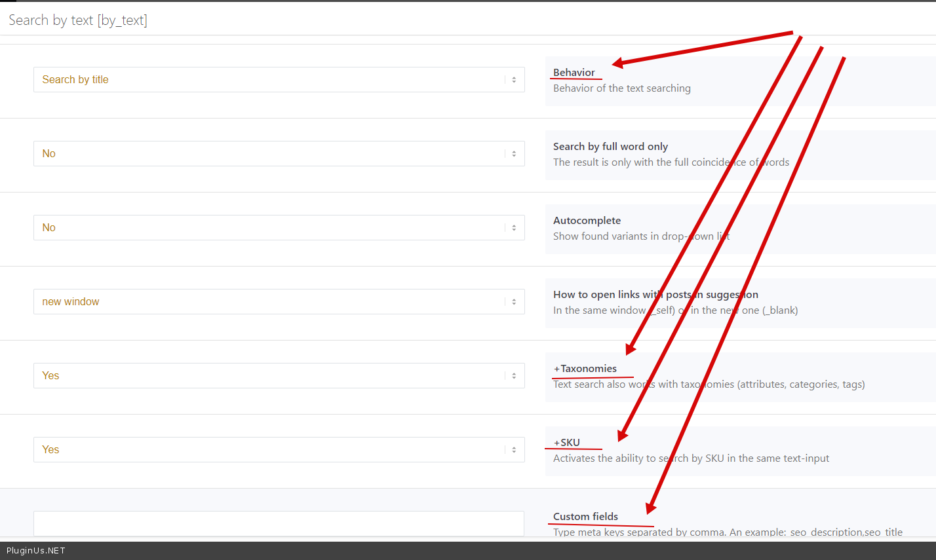
Task: Click the "+Taxonomies" option title
Action: [585, 369]
